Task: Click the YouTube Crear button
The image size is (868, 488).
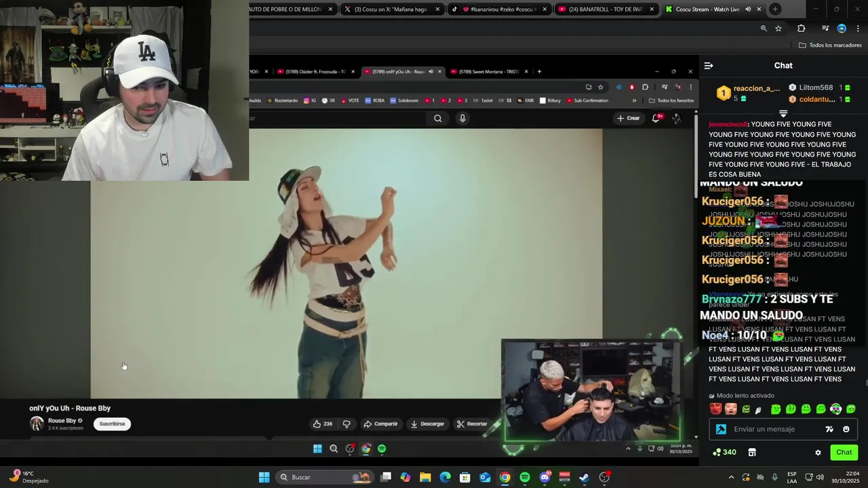Action: tap(628, 118)
